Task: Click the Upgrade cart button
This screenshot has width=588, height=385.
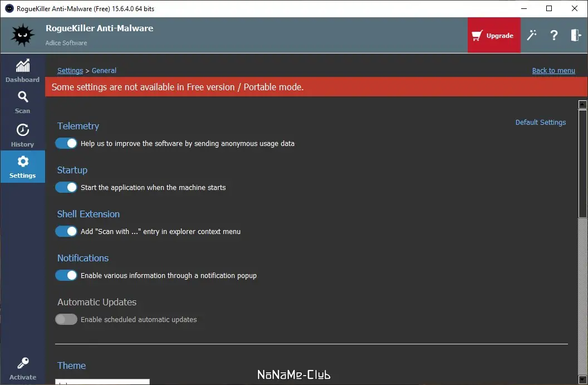Action: click(x=493, y=35)
